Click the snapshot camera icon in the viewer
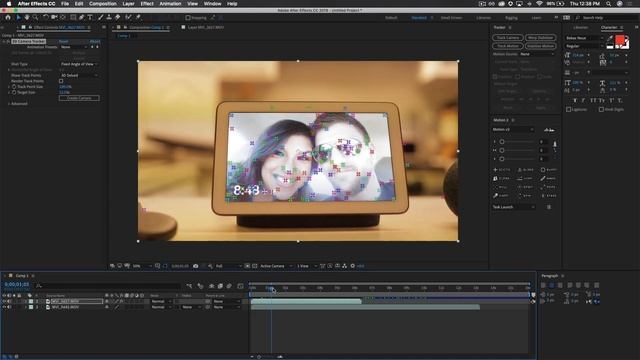The image size is (640, 360). (x=196, y=266)
